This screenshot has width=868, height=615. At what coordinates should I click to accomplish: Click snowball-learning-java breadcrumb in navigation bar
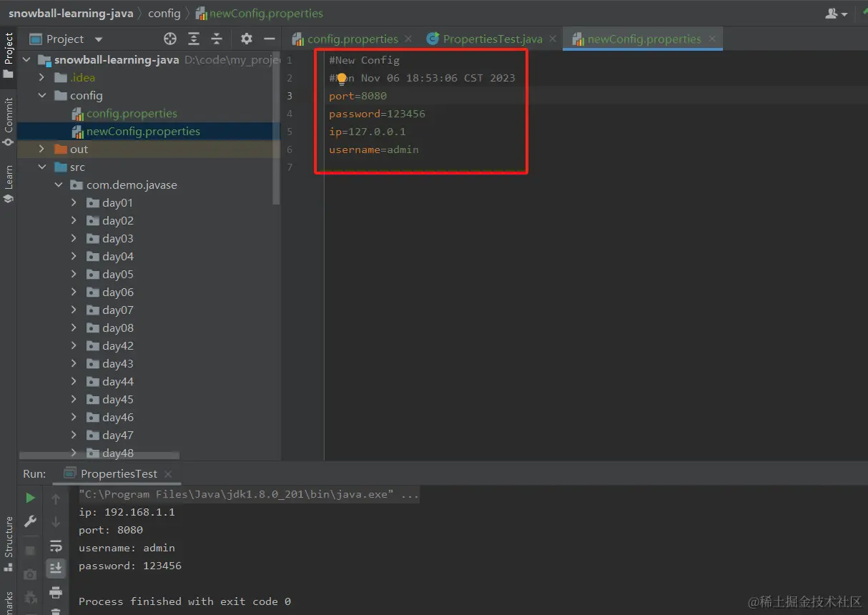point(71,14)
